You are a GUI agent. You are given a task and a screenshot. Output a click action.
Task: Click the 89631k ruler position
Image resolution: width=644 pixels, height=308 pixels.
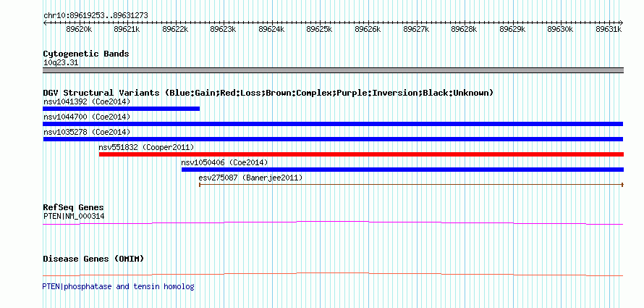click(x=609, y=29)
